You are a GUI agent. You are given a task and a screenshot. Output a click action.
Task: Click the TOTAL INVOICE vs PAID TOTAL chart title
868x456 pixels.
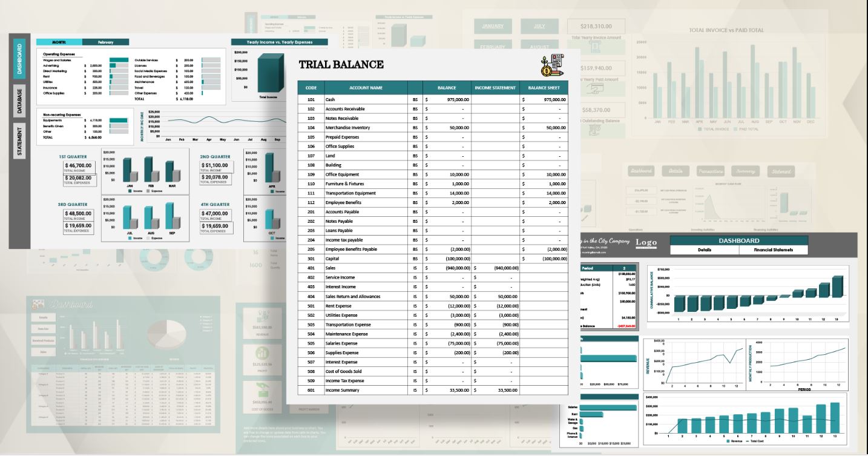tap(726, 30)
